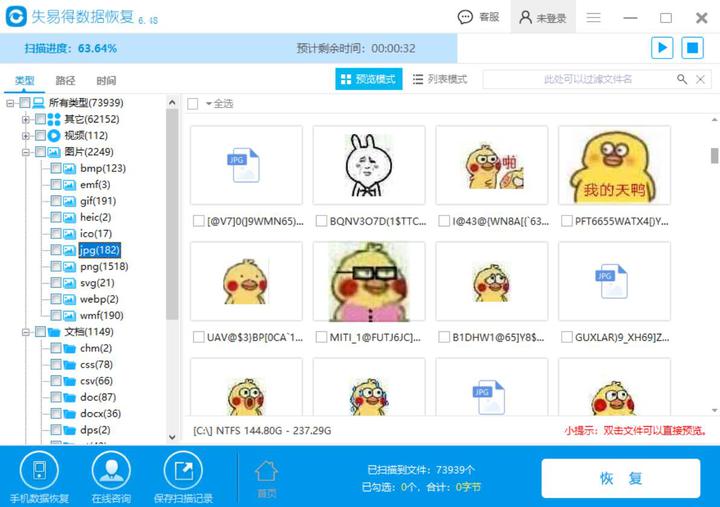Viewport: 720px width, 507px height.
Task: Click the 未登录 user account button
Action: click(x=543, y=17)
